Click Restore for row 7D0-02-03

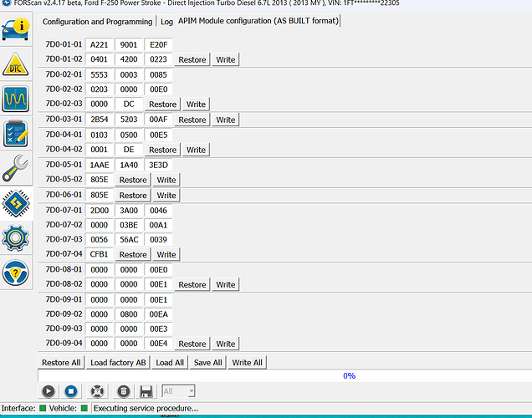162,104
